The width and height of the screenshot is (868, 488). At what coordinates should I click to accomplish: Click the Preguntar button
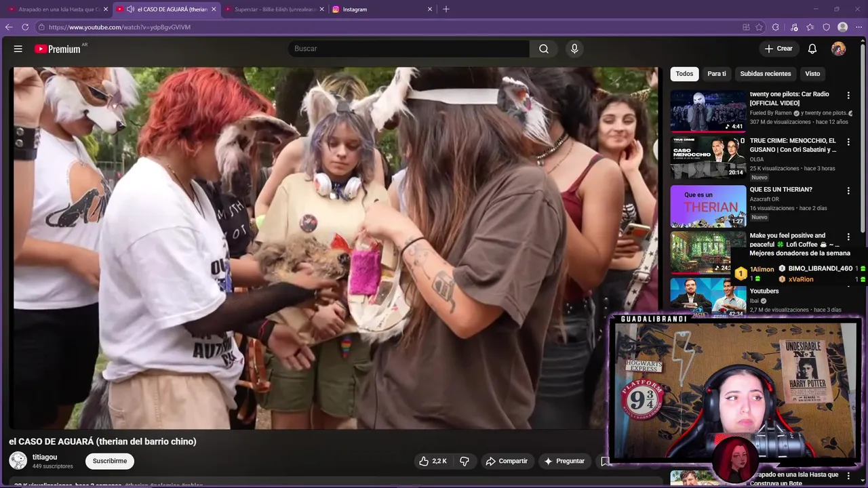(x=564, y=461)
